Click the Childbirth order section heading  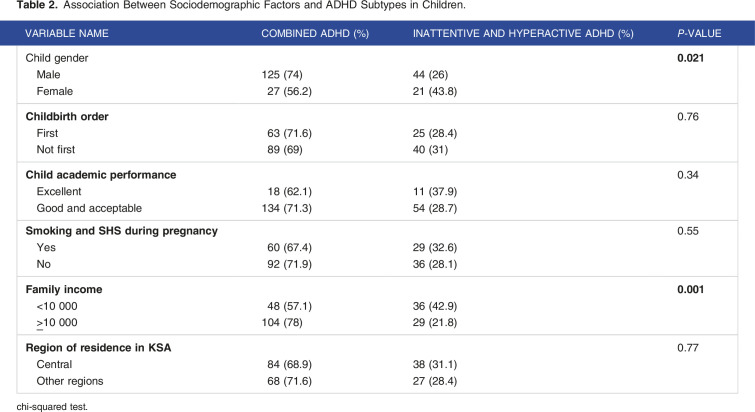[73, 117]
